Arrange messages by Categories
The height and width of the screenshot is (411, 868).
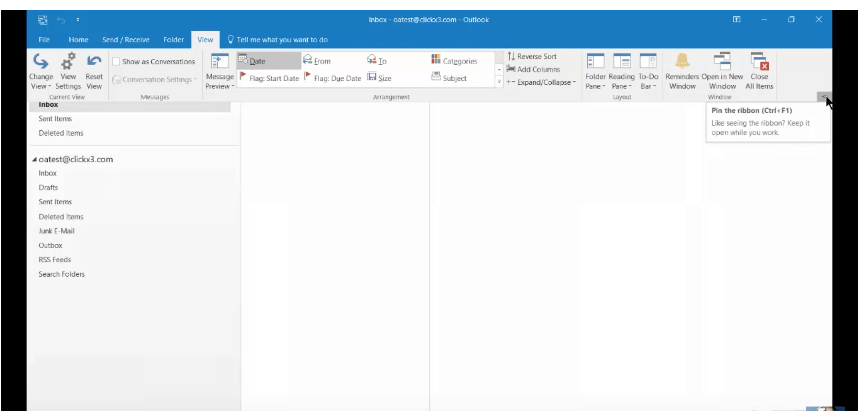pyautogui.click(x=454, y=61)
